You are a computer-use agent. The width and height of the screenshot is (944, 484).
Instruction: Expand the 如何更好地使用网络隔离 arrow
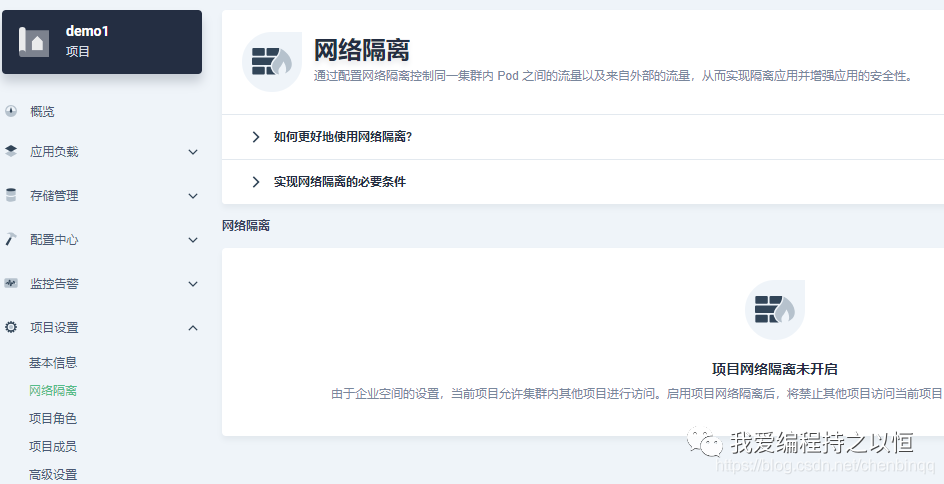256,137
